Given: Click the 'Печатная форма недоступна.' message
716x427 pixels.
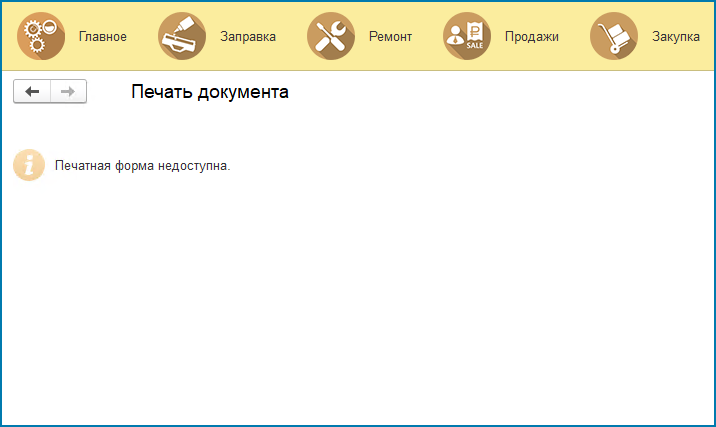Looking at the screenshot, I should (x=142, y=166).
